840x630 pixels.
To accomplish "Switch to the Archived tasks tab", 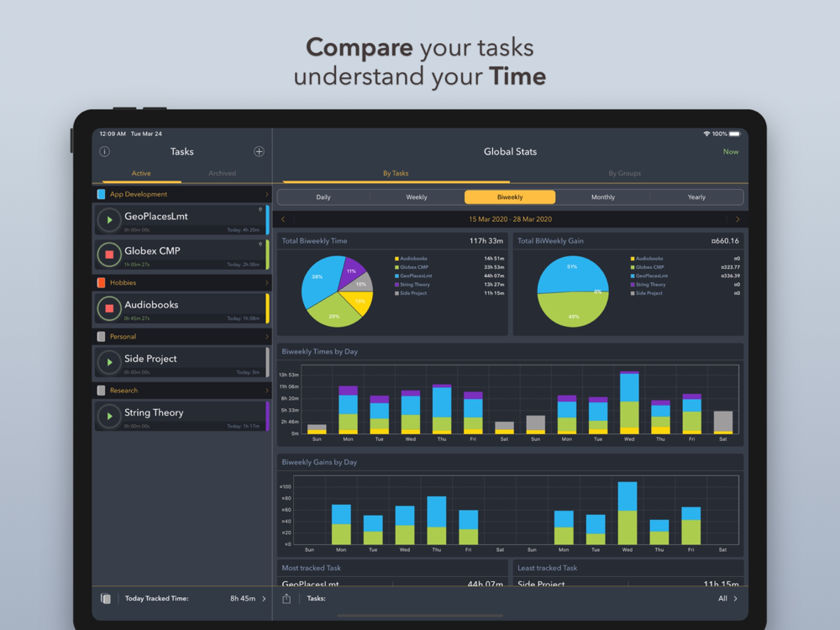I will tap(223, 174).
